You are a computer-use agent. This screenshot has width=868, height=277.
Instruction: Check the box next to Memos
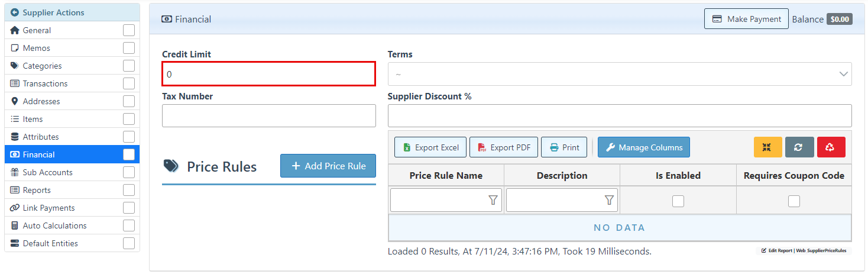tap(129, 48)
